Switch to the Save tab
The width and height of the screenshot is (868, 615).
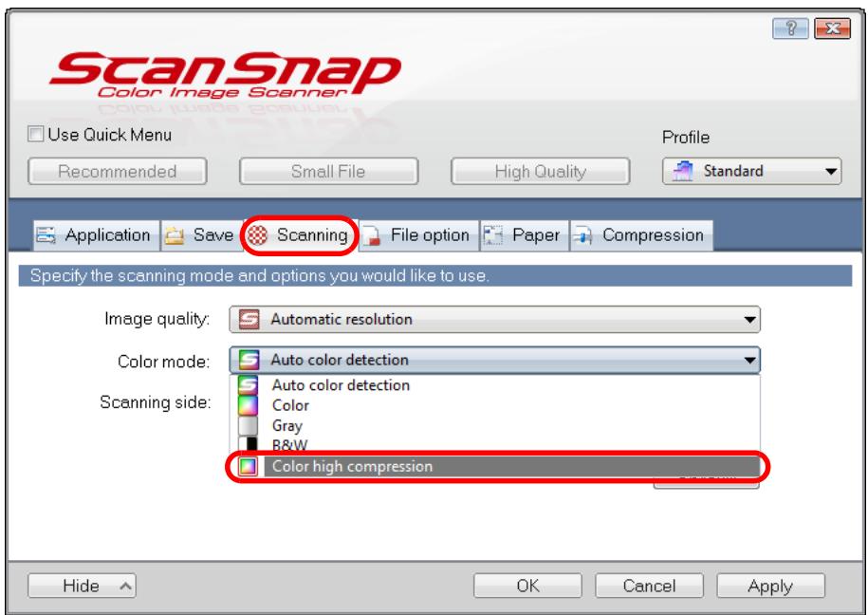[x=201, y=235]
